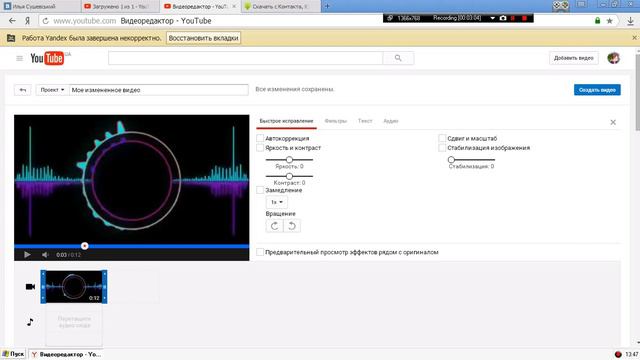
Task: Open the 1x slow-motion speed dropdown
Action: coord(277,202)
